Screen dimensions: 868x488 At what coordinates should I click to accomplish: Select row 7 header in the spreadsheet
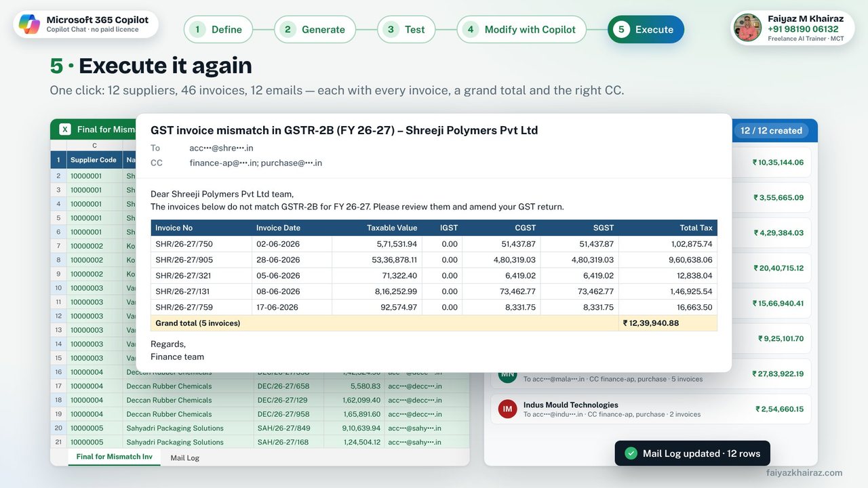coord(58,246)
